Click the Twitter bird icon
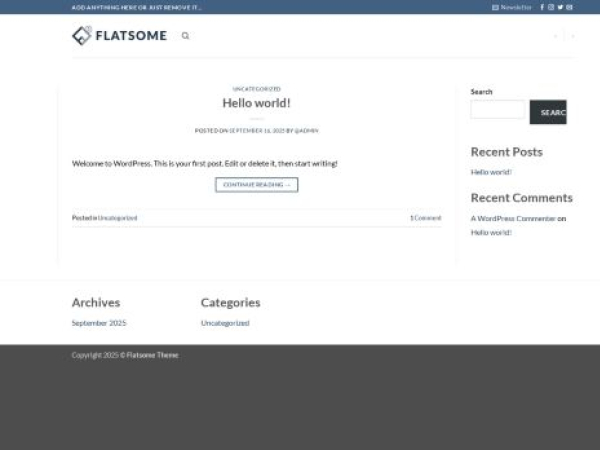The image size is (600, 450). tap(560, 7)
